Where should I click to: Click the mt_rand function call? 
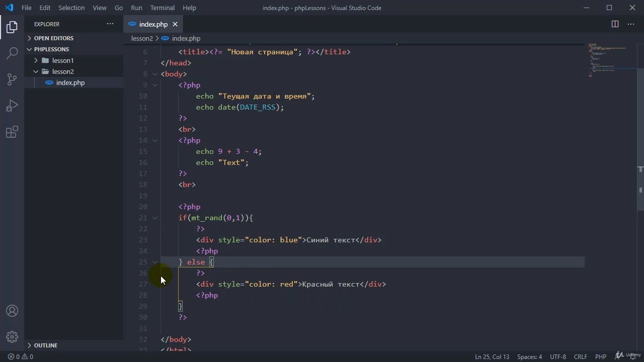(207, 218)
